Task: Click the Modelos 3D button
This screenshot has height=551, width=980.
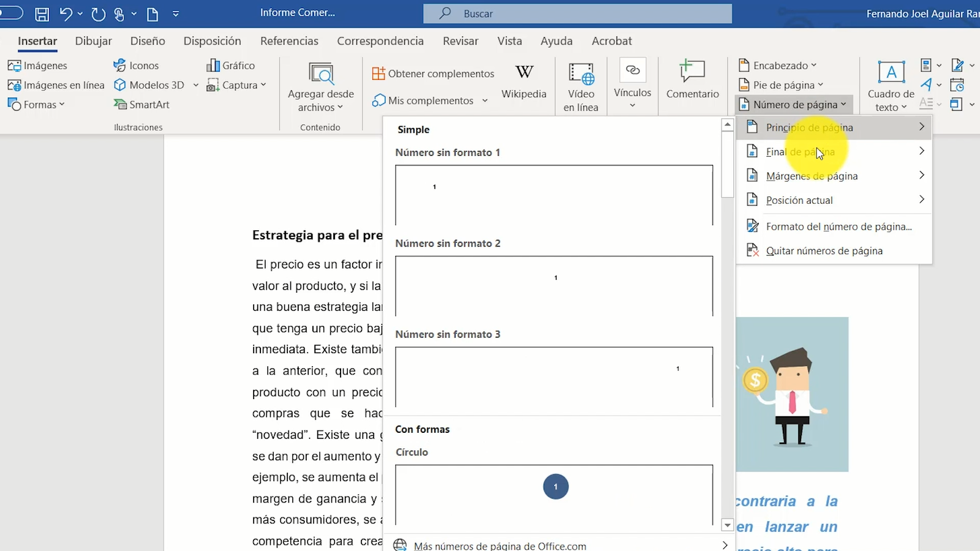Action: pyautogui.click(x=149, y=85)
